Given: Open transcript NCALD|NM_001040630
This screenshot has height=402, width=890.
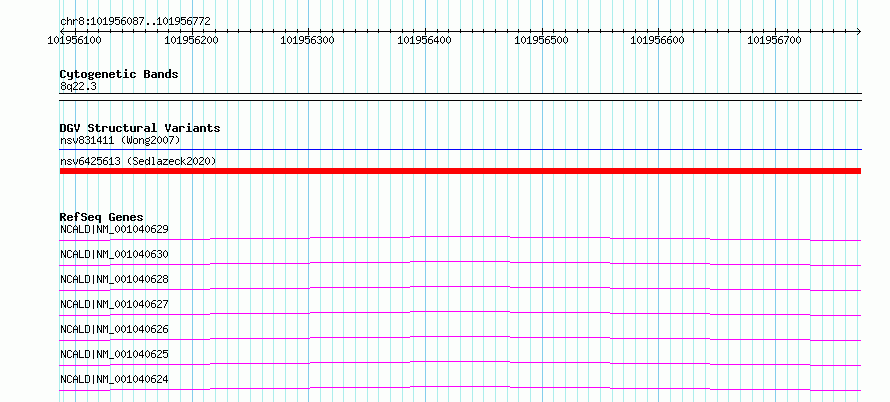Looking at the screenshot, I should click(x=114, y=254).
